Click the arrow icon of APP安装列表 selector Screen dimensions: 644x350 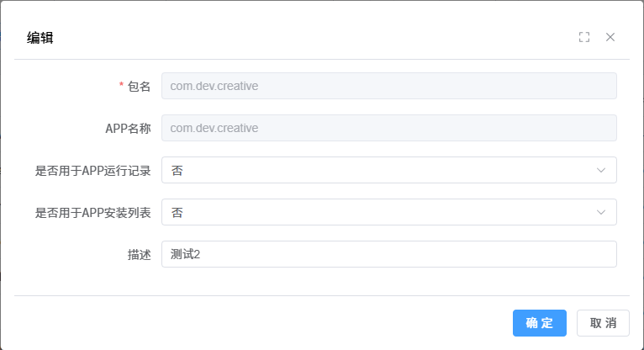(601, 212)
